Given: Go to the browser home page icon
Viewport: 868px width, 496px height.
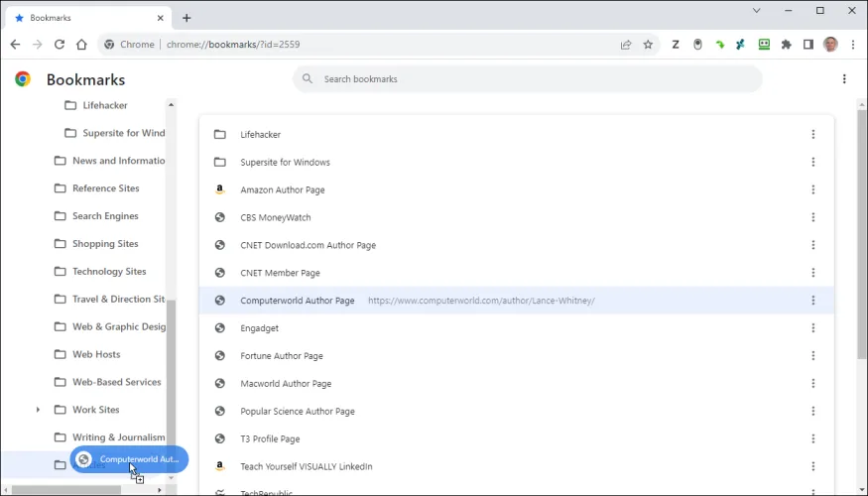Looking at the screenshot, I should [x=82, y=45].
